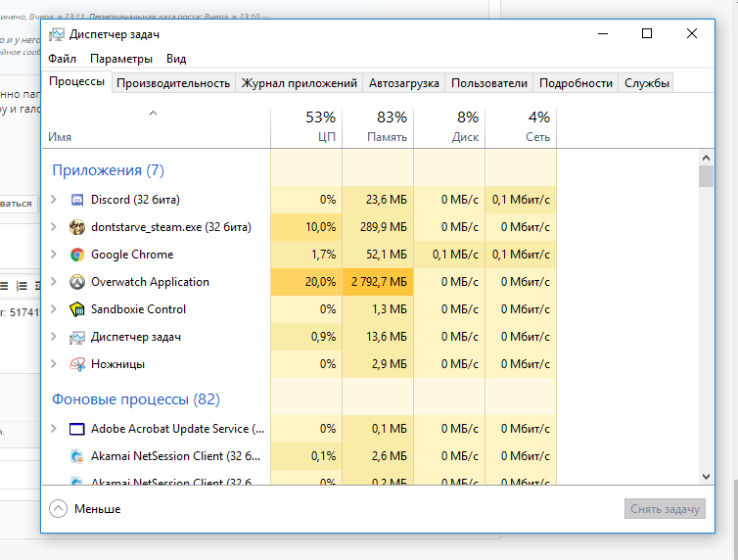The image size is (738, 560).
Task: Select the Akamai NetSession Client 0,1% row name
Action: pos(175,456)
